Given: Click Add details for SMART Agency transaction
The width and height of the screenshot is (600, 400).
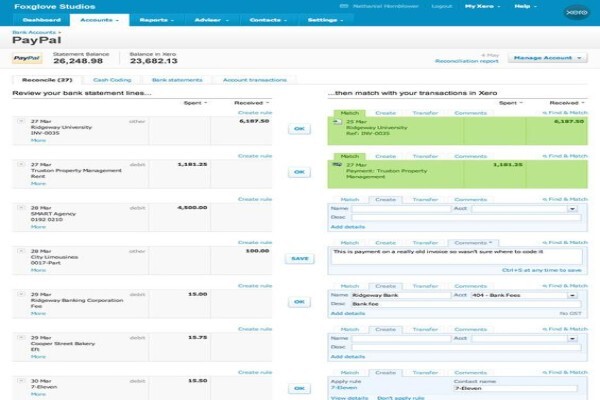Looking at the screenshot, I should point(348,227).
